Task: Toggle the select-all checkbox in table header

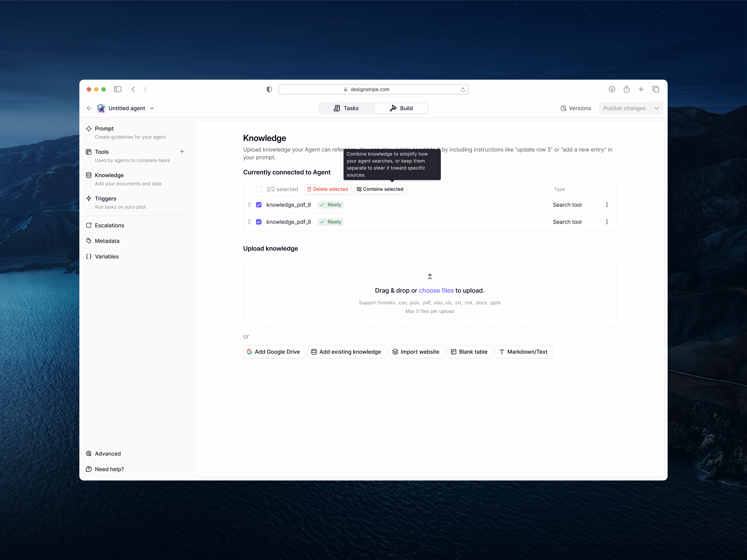Action: [x=259, y=189]
